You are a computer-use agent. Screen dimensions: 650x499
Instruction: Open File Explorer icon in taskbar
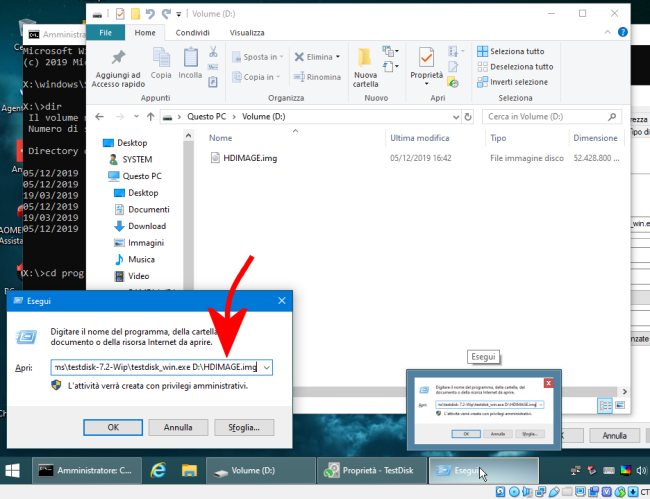189,469
